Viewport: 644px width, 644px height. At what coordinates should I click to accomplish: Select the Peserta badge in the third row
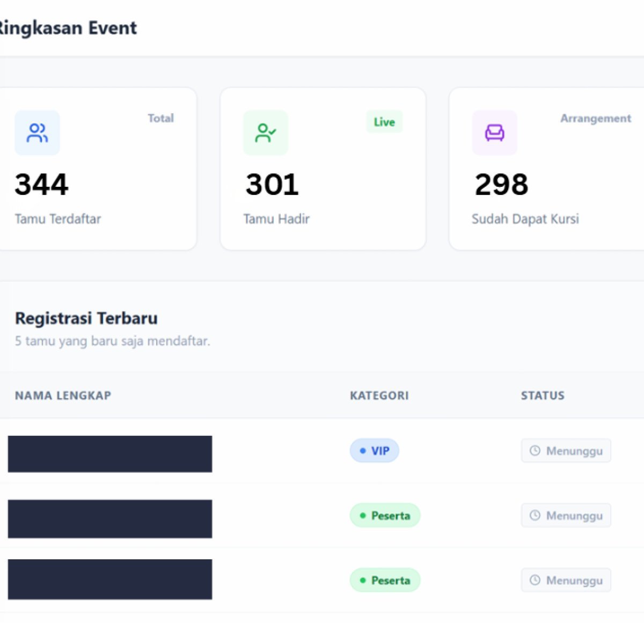click(x=385, y=580)
